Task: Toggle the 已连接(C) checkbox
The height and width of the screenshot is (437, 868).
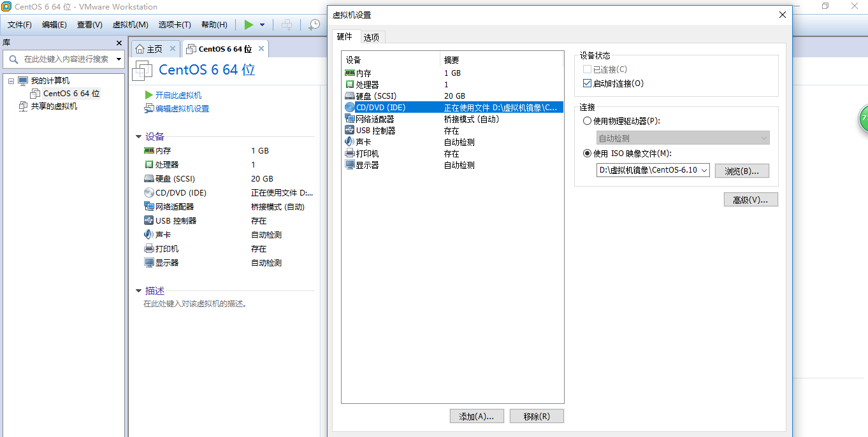Action: point(587,69)
